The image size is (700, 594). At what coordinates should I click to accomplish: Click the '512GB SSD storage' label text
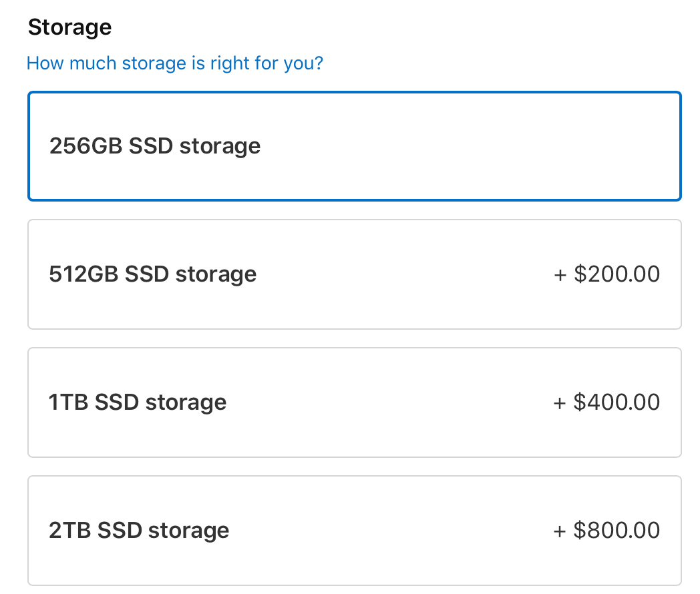click(153, 274)
